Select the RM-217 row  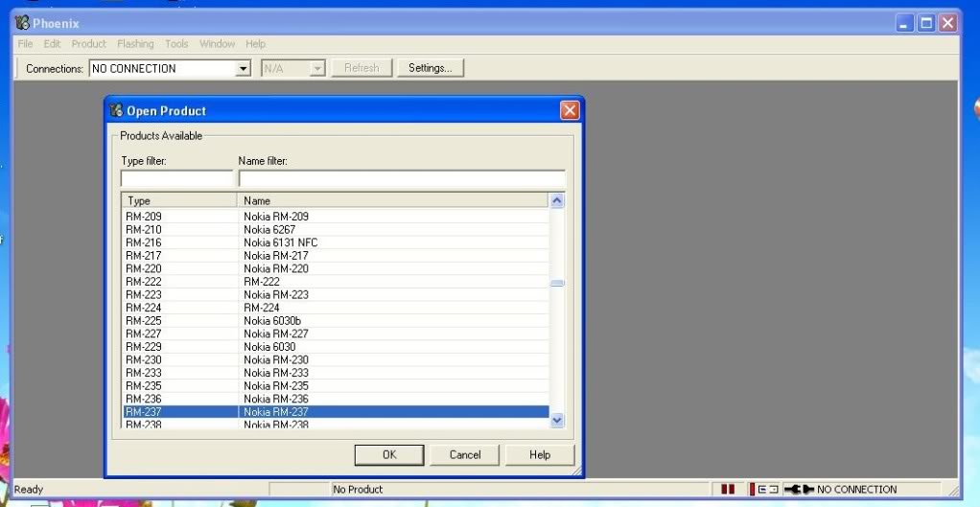pyautogui.click(x=337, y=256)
